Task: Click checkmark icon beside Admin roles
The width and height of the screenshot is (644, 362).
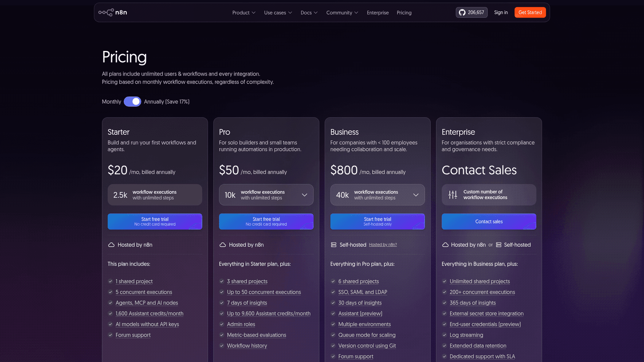Action: pyautogui.click(x=222, y=324)
